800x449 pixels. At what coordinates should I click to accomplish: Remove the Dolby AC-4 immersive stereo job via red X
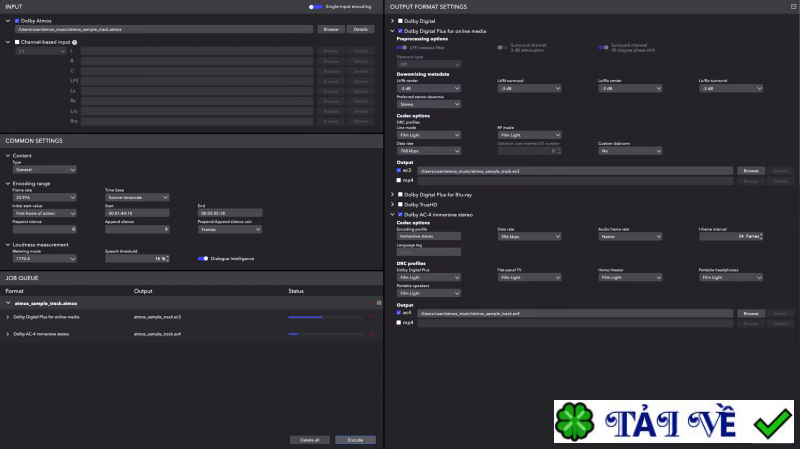pyautogui.click(x=370, y=334)
